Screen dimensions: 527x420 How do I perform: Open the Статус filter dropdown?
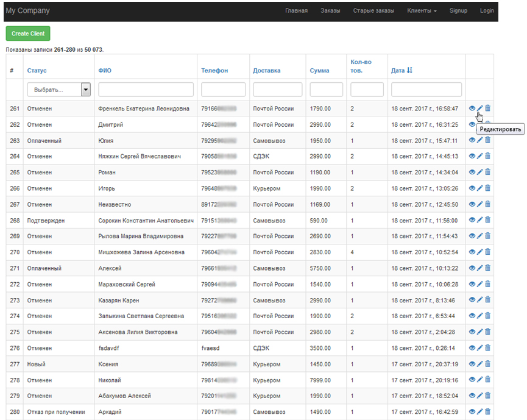coord(58,90)
